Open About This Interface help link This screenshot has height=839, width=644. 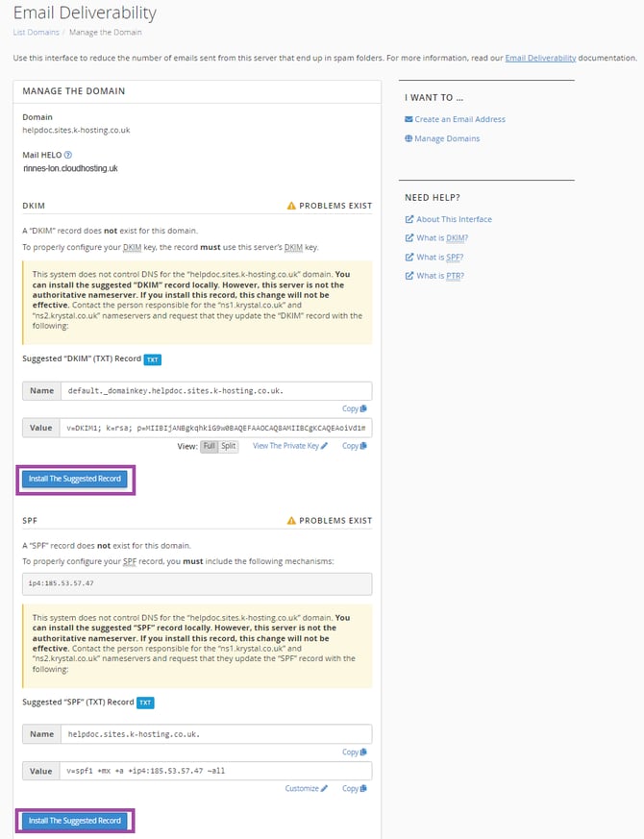click(x=454, y=219)
